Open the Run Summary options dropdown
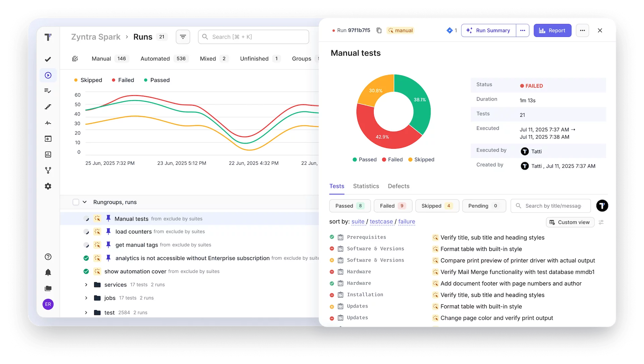The height and width of the screenshot is (364, 644). point(522,31)
